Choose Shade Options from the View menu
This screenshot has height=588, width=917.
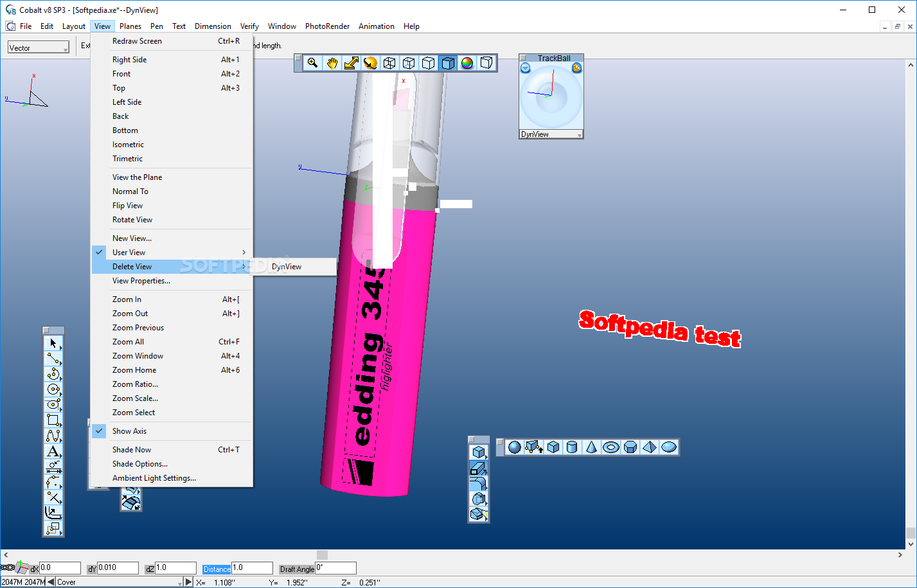[172, 464]
